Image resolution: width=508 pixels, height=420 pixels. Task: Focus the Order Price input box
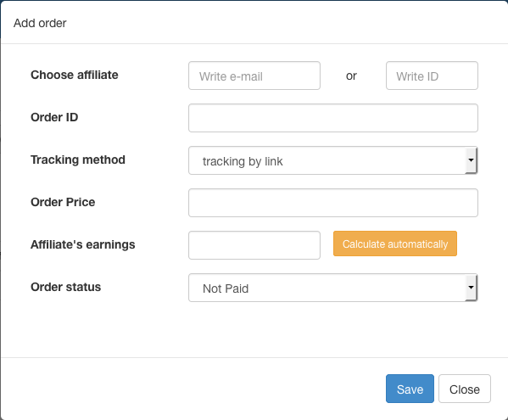click(x=333, y=203)
